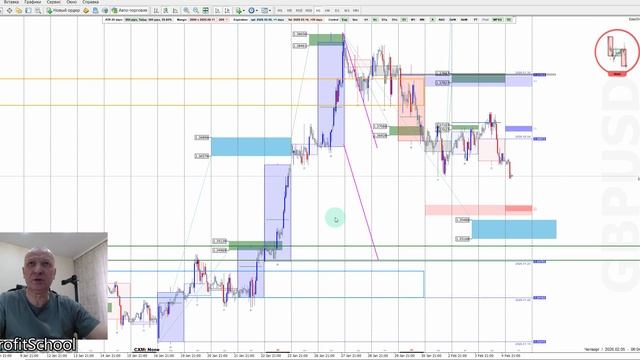The height and width of the screenshot is (360, 640).
Task: Select the MN timeframe button
Action: [356, 10]
